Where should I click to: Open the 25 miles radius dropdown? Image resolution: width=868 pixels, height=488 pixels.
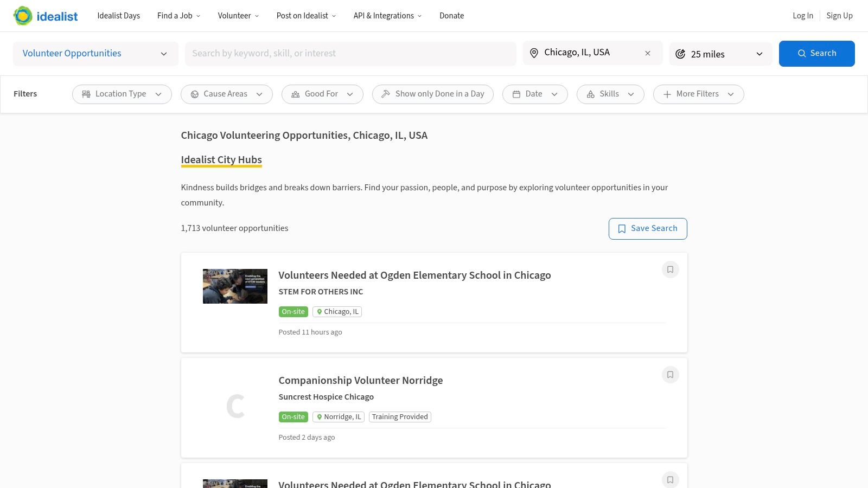click(x=720, y=54)
